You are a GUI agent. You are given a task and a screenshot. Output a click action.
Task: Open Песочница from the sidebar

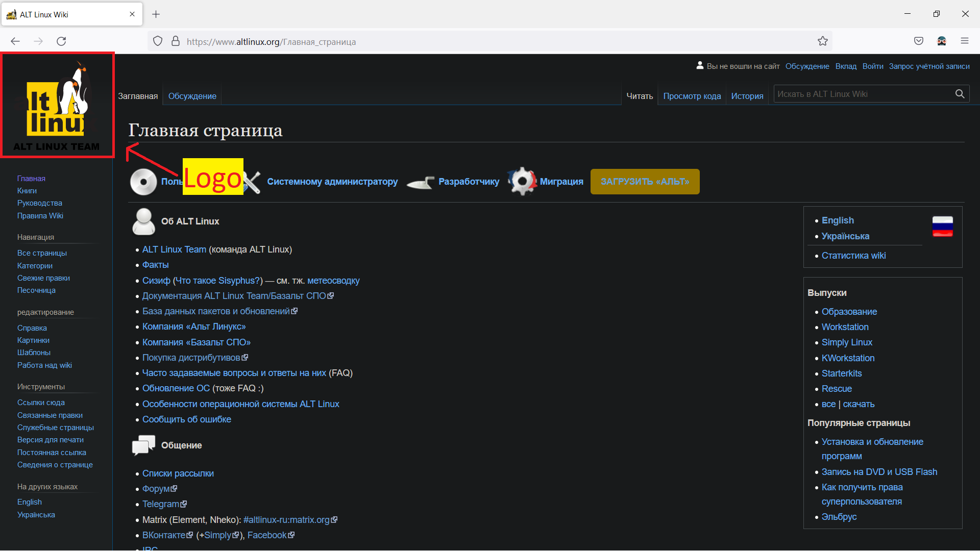click(x=36, y=290)
